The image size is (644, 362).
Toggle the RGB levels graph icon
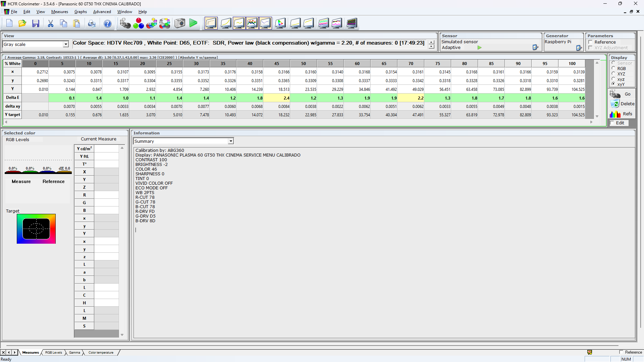pos(252,23)
